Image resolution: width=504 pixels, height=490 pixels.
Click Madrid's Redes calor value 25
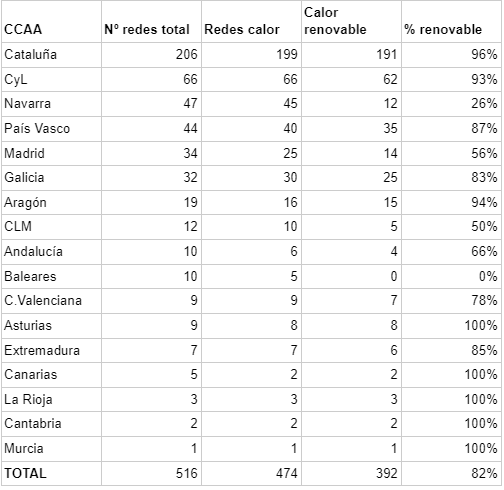[251, 153]
